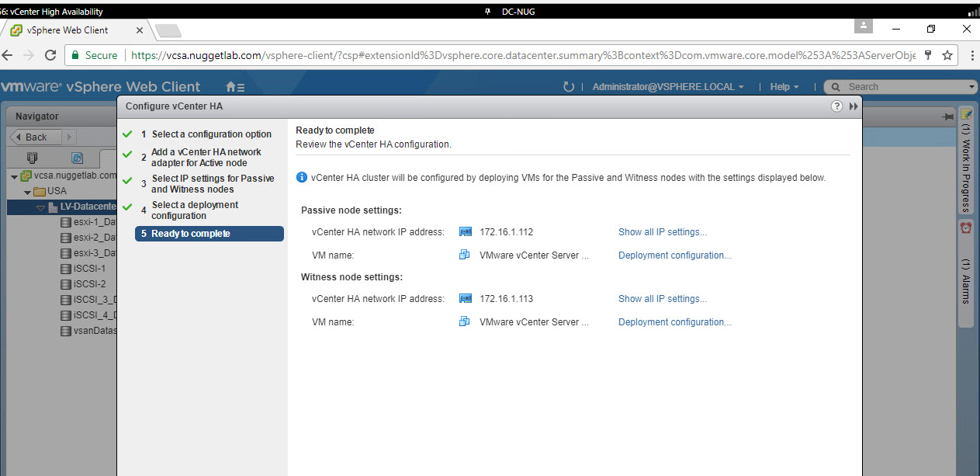The width and height of the screenshot is (980, 476).
Task: Click the Navigator Back button
Action: (32, 137)
